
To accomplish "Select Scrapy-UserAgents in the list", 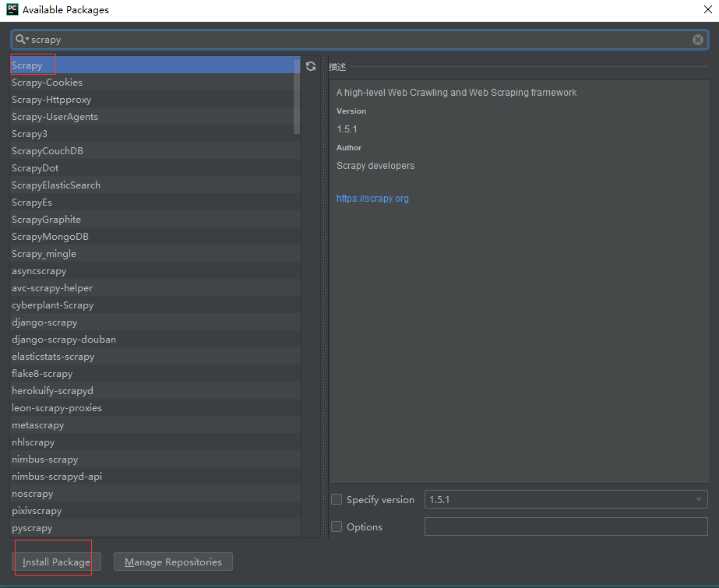I will coord(155,116).
